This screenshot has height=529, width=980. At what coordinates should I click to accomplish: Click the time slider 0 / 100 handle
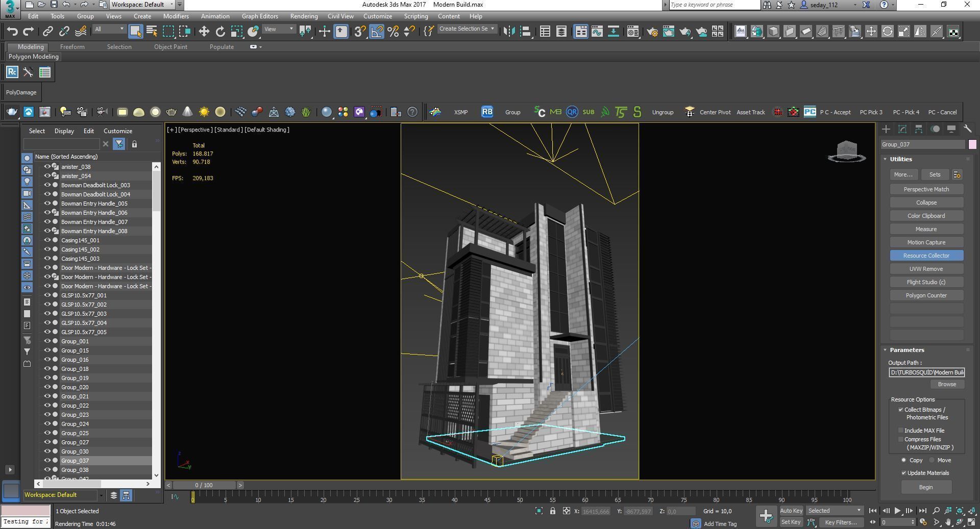click(204, 485)
